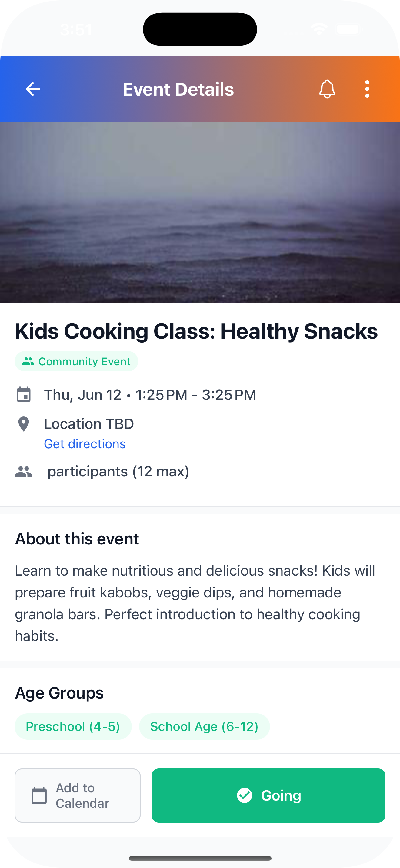Tap the back arrow icon
Viewport: 400px width, 868px height.
[x=33, y=89]
